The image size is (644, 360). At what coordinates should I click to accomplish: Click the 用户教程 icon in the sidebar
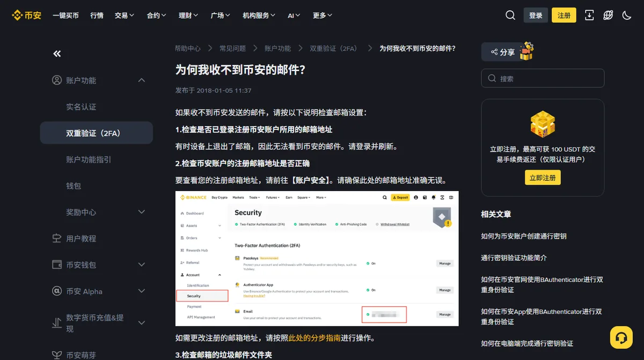click(56, 238)
